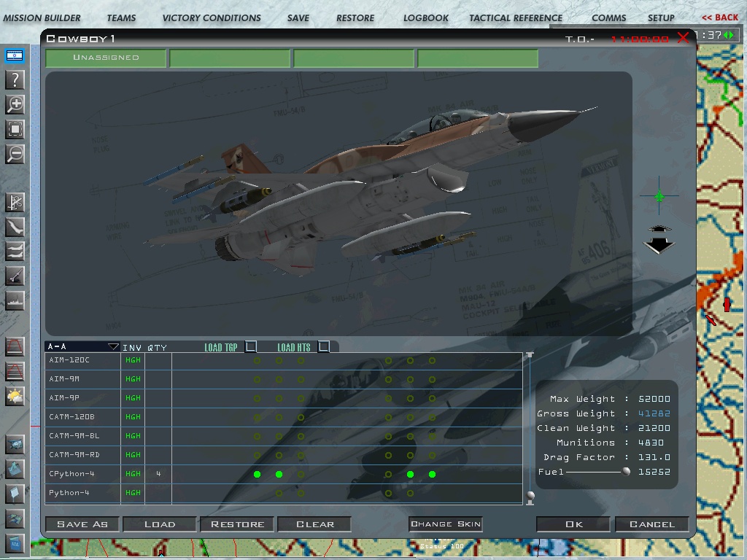Click the AIM-120C weapon name
Viewport: 747px width, 560px height.
tap(69, 360)
